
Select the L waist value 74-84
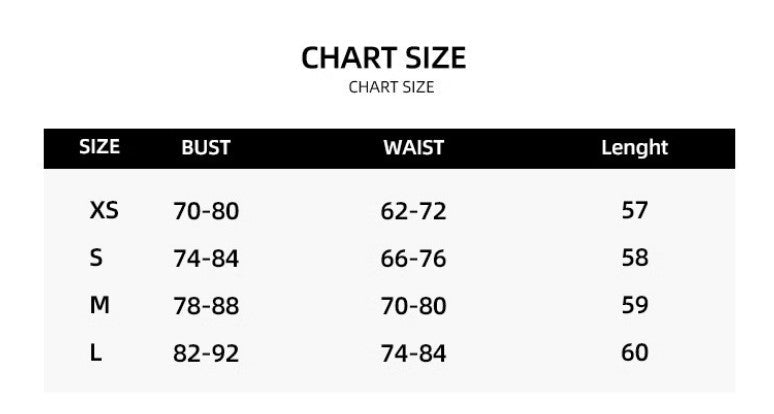[413, 353]
